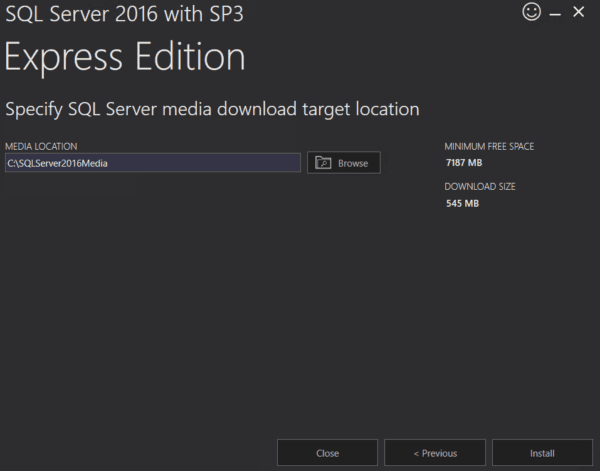Click the 'DOWNLOAD SIZE' label
This screenshot has height=471, width=600.
[480, 187]
